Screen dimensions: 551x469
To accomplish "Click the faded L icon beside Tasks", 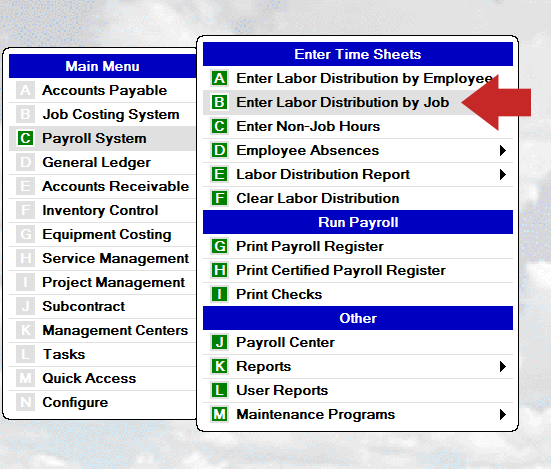I will coord(25,354).
